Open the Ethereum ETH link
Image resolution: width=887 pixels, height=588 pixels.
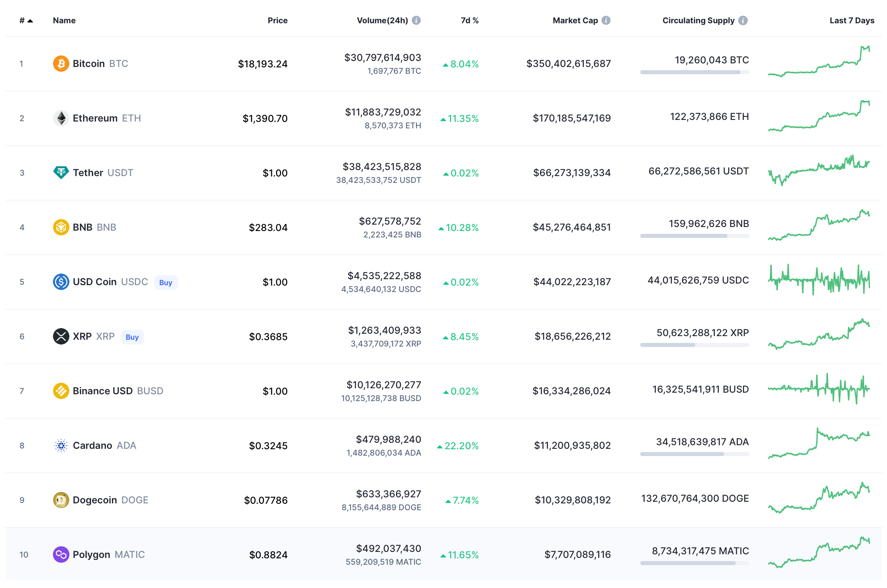(107, 118)
